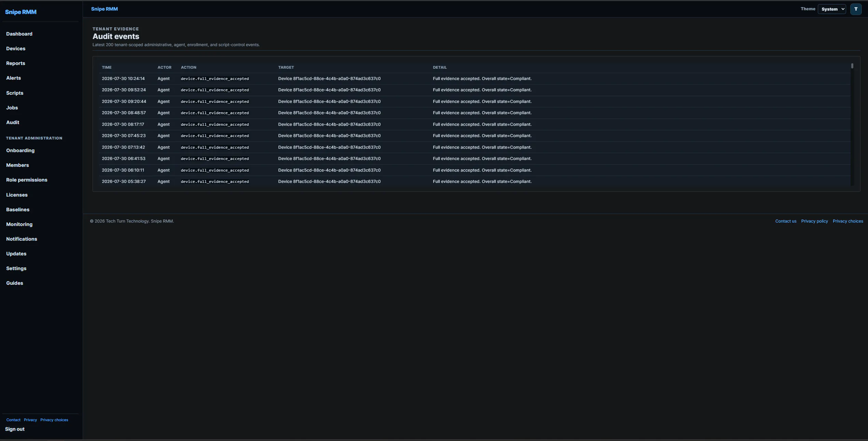Image resolution: width=868 pixels, height=441 pixels.
Task: Open Privacy policy in page footer
Action: [814, 221]
